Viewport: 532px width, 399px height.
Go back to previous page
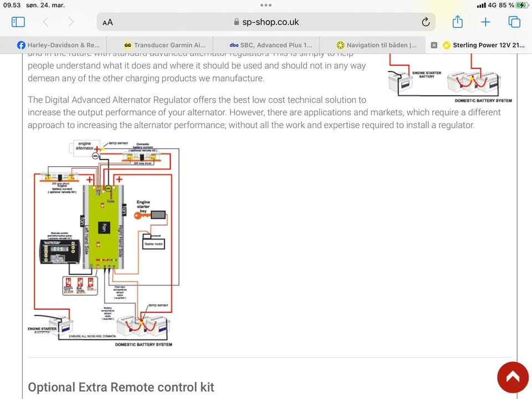point(45,22)
